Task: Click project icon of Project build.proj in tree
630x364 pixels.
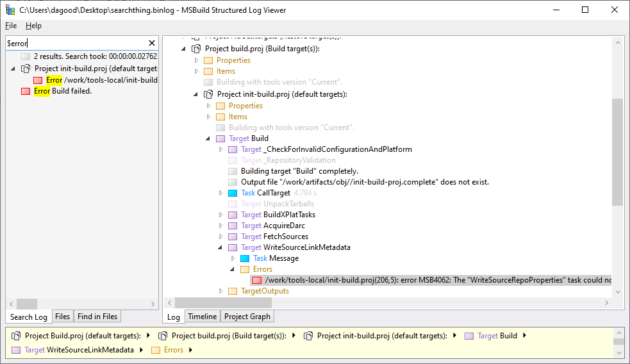Action: (195, 49)
